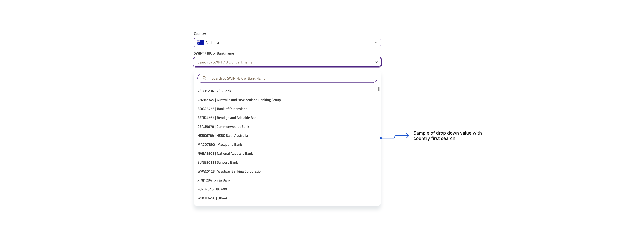Screen dimensions: 644x249
Task: Select WBCU3456 | UBank
Action: 287,198
